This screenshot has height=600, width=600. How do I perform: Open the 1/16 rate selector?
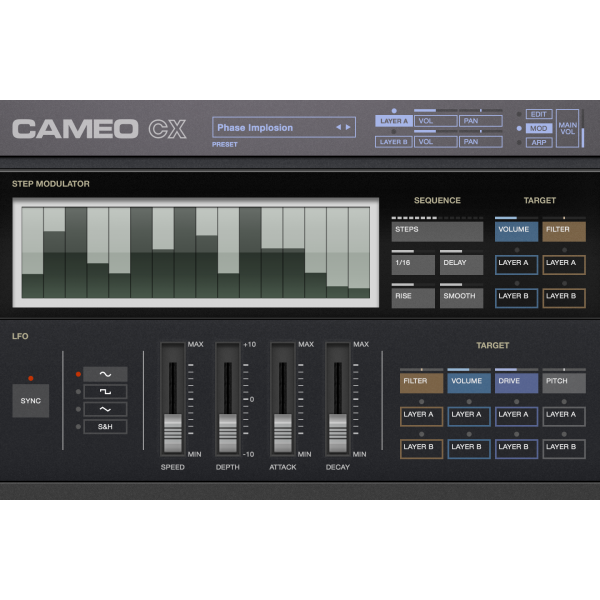(413, 265)
